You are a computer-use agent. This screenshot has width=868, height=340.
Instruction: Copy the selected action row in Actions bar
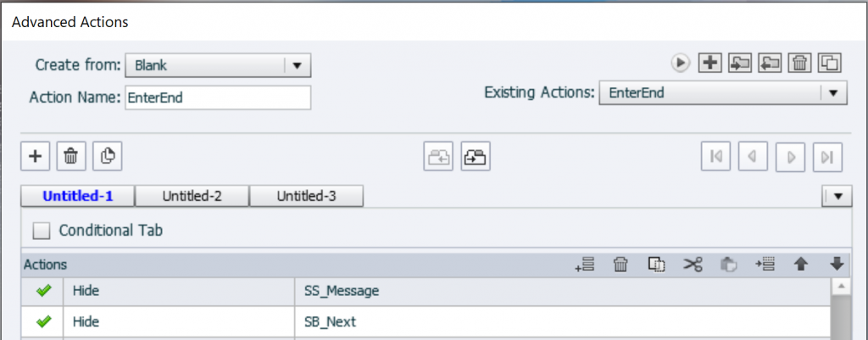(656, 265)
